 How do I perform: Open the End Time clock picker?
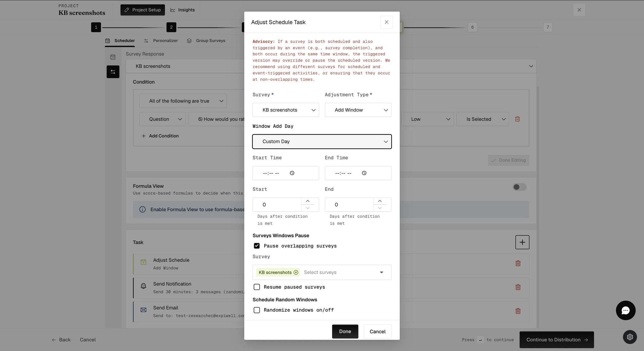pos(364,173)
